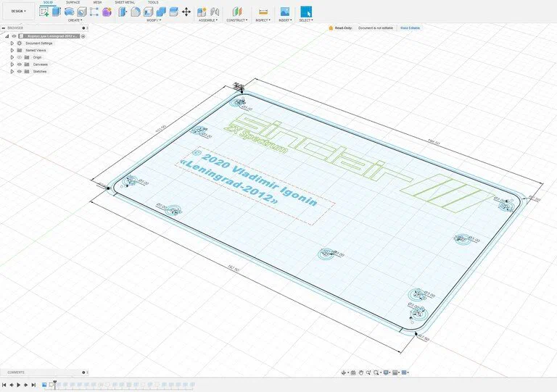This screenshot has width=557, height=392.
Task: Select the Rectangular Pattern tool
Action: pos(94,12)
